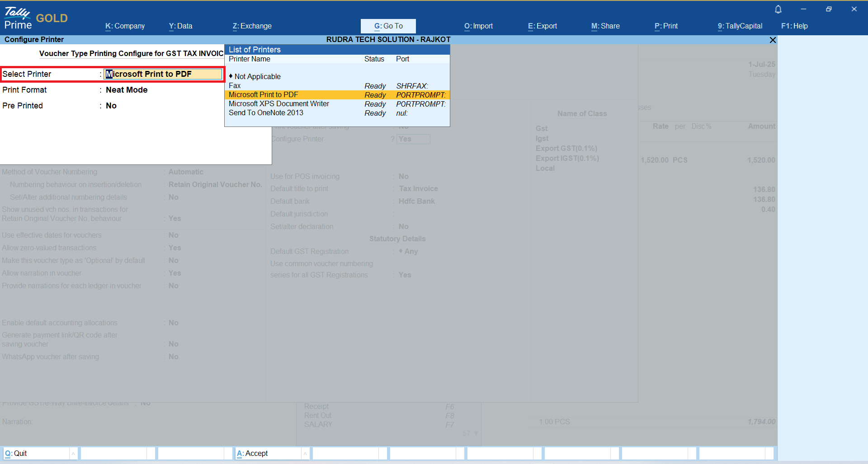
Task: Close the Configure Printer panel
Action: pyautogui.click(x=773, y=40)
